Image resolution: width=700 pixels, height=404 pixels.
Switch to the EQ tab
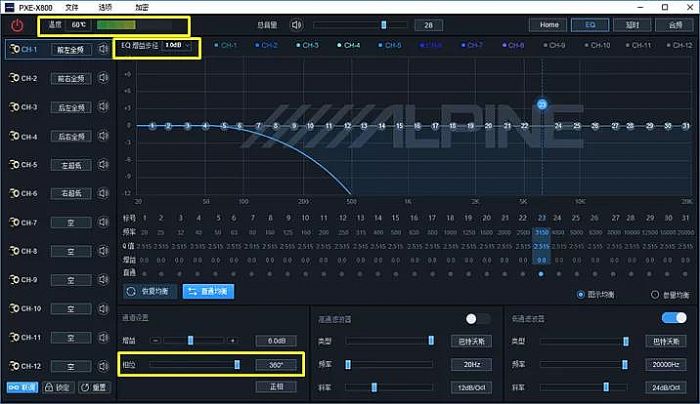[590, 25]
